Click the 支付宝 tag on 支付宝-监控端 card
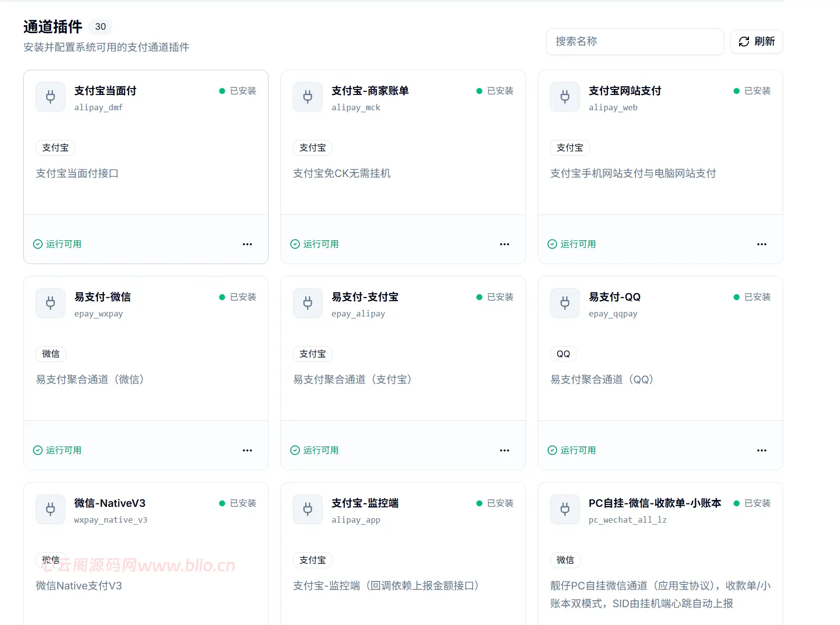The height and width of the screenshot is (625, 840). click(x=313, y=560)
